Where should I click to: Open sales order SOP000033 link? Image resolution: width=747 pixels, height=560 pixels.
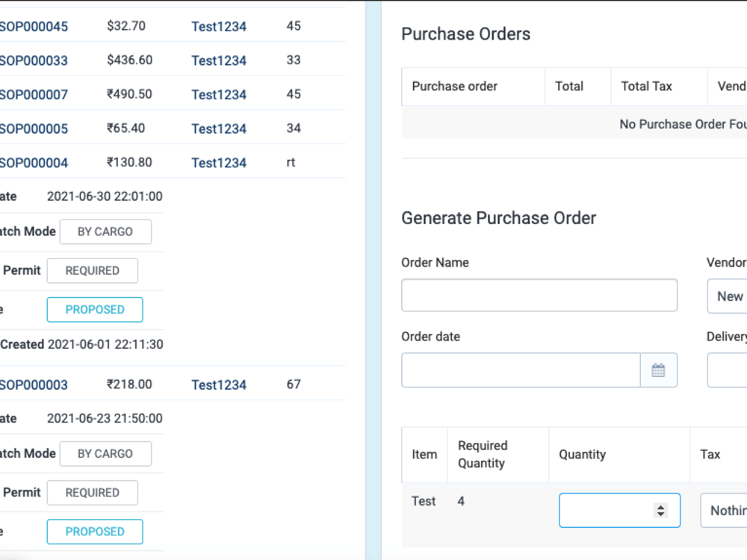pyautogui.click(x=34, y=60)
